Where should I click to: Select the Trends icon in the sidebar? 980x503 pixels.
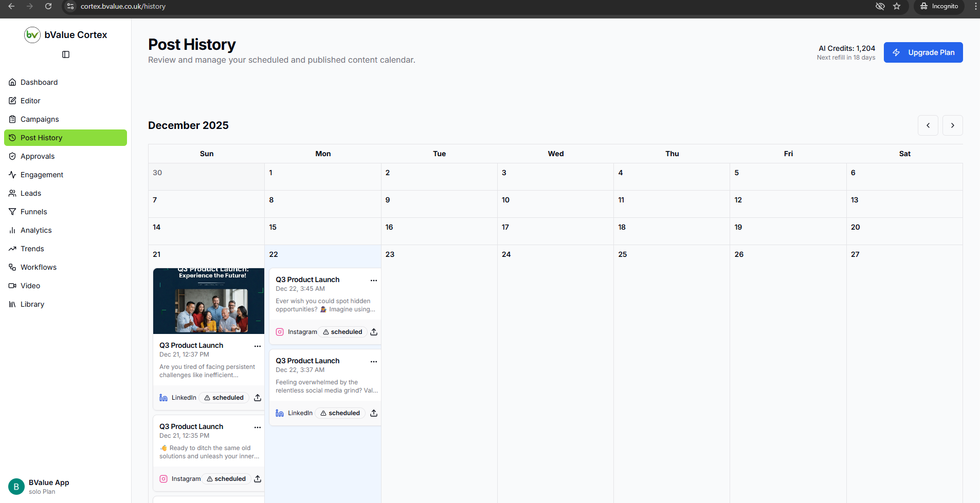12,249
